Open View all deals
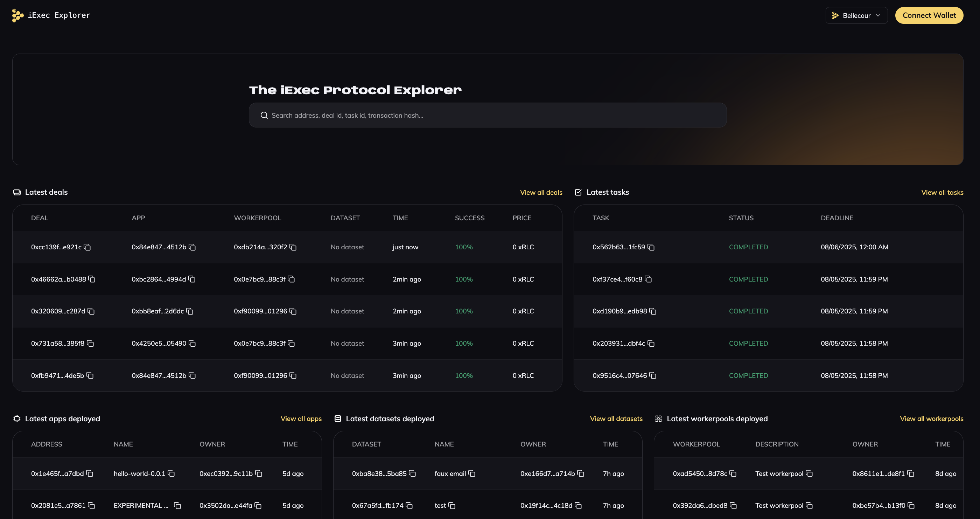 541,192
